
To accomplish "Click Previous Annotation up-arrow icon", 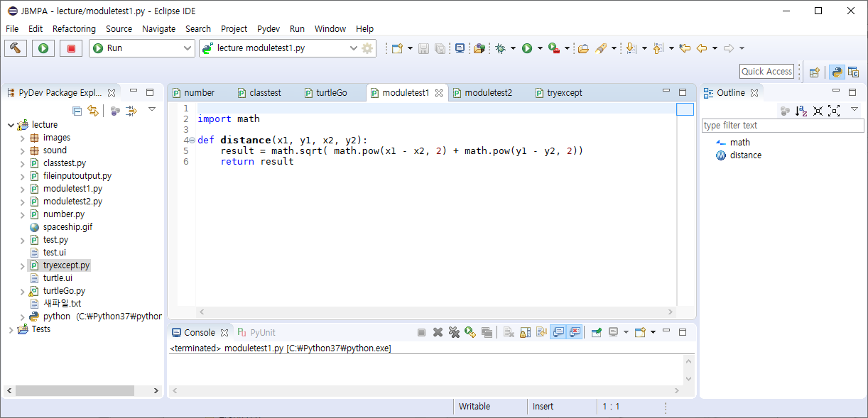I will (658, 48).
